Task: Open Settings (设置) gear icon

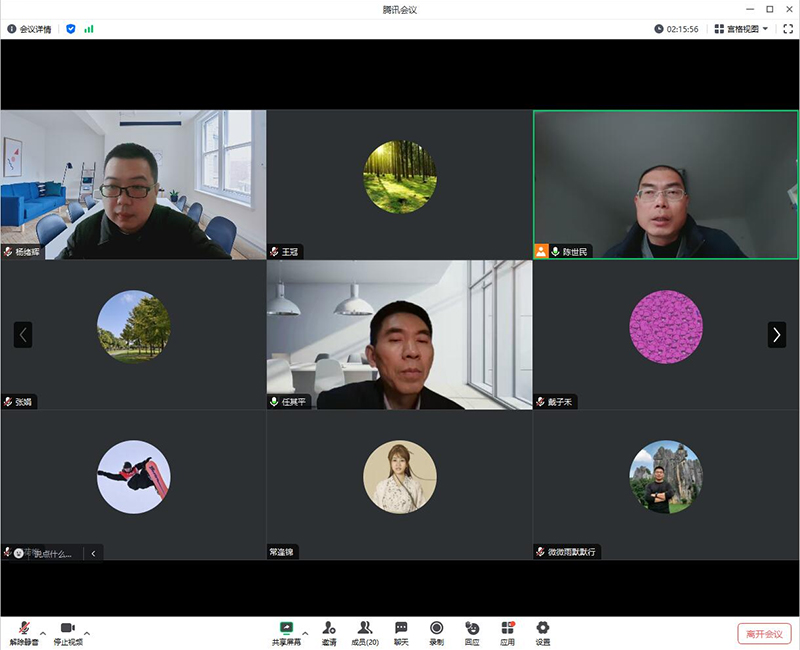Action: click(543, 629)
